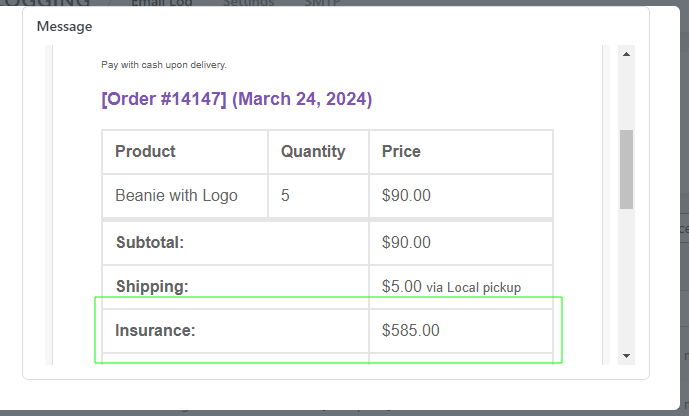
Task: Click the Subtotal amount $90.00
Action: click(x=406, y=242)
